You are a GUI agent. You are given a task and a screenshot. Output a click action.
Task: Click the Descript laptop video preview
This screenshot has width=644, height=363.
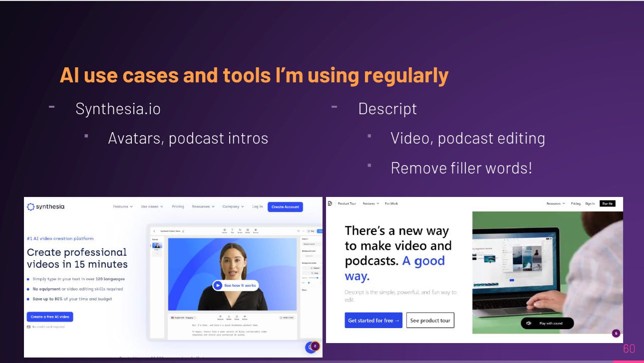[548, 272]
